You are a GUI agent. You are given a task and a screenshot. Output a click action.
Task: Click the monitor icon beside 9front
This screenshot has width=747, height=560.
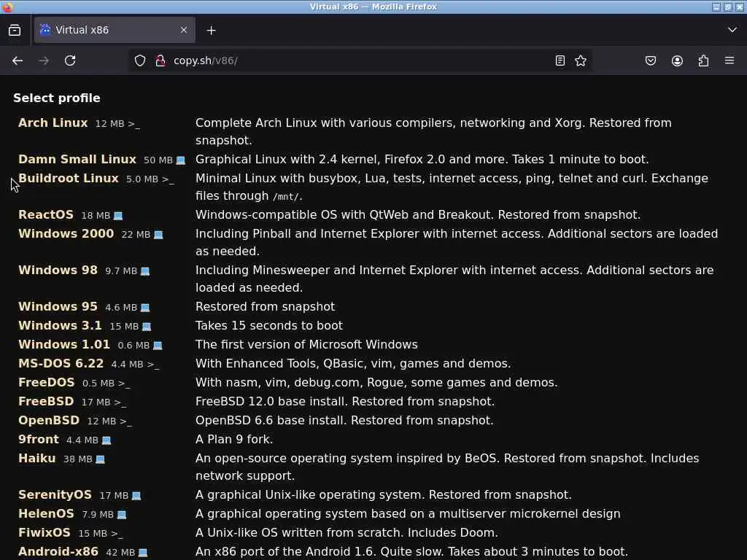tap(107, 440)
